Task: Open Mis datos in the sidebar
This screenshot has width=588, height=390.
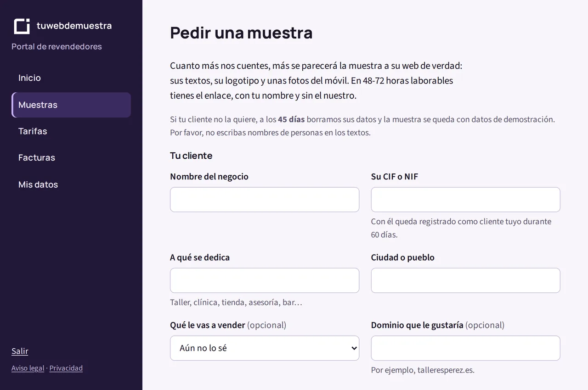Action: tap(71, 184)
